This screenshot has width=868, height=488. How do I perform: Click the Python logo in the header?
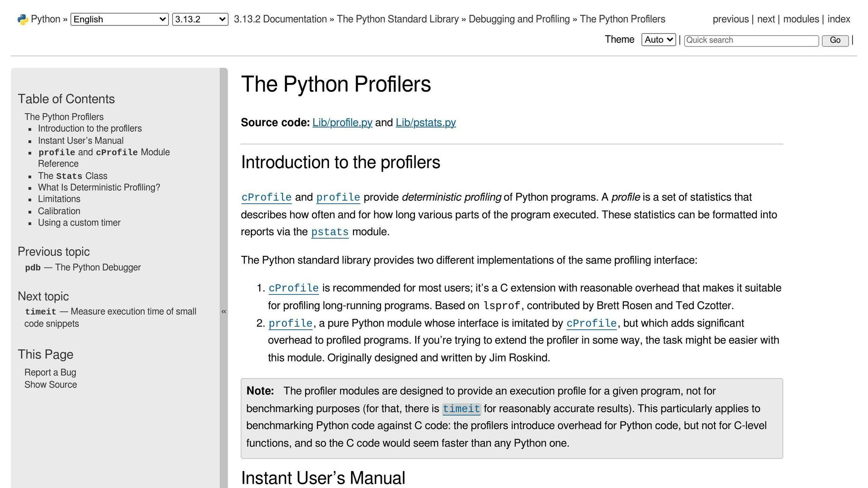click(23, 19)
